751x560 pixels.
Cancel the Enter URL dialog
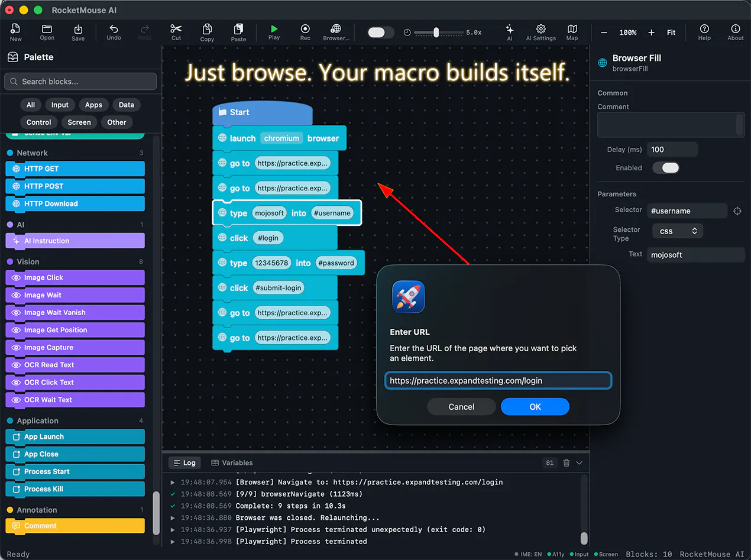tap(461, 407)
